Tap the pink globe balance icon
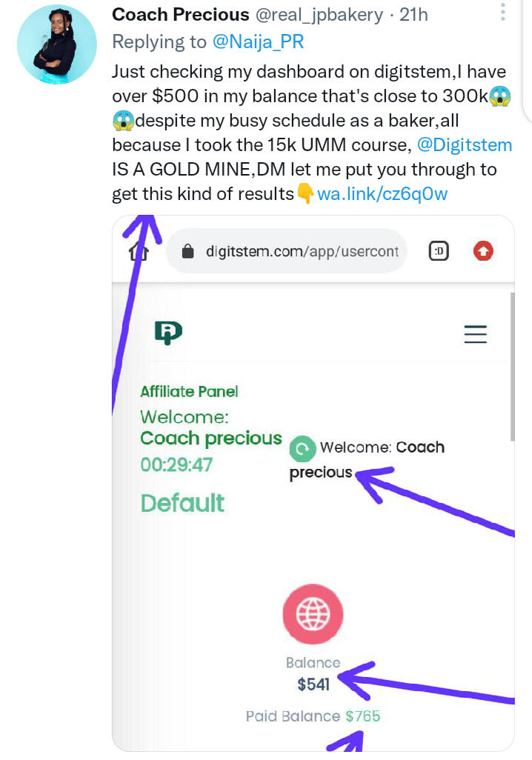532x760 pixels. point(313,615)
